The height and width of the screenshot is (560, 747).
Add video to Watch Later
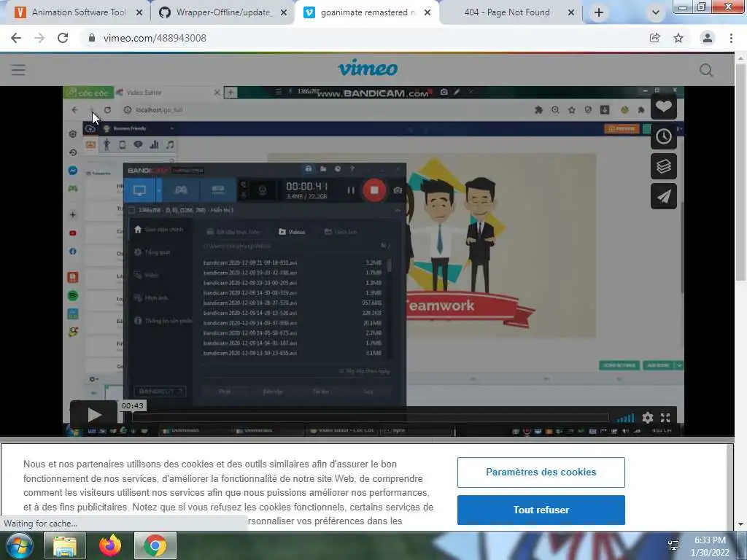664,136
